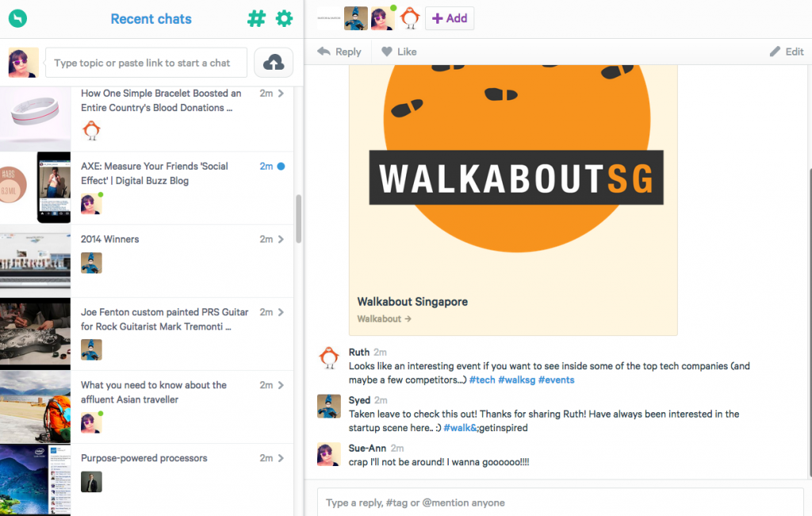Viewport: 812px width, 516px height.
Task: Click the start-a-chat topic input field
Action: pos(146,63)
